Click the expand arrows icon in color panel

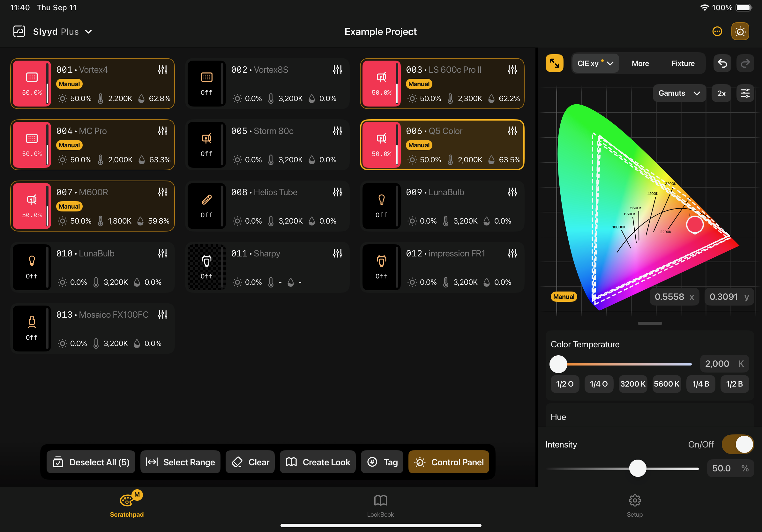click(x=554, y=63)
